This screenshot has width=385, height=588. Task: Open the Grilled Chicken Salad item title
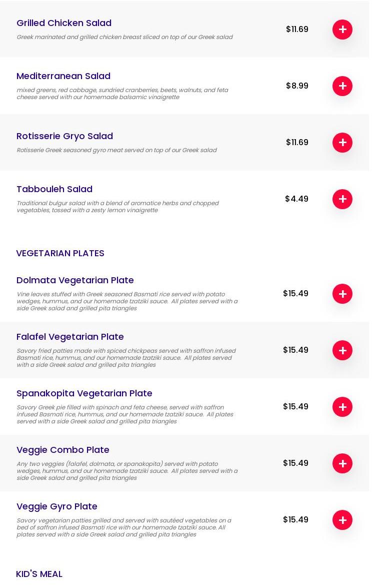(x=64, y=23)
